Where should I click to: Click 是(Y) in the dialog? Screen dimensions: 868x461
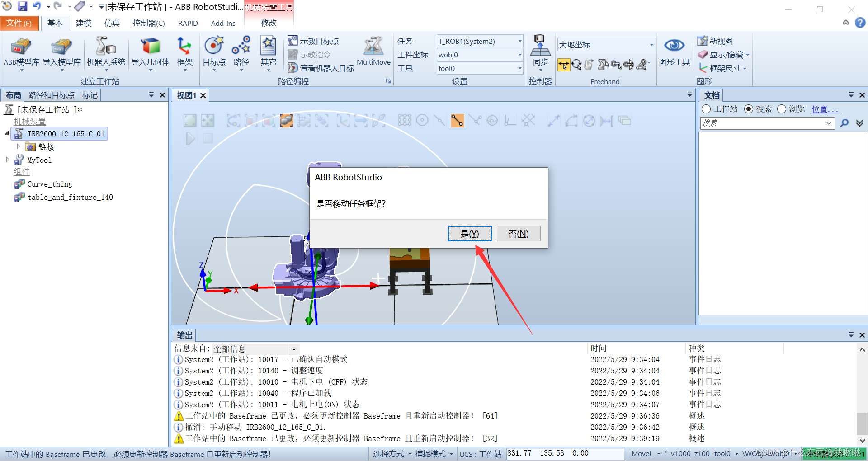click(x=470, y=234)
